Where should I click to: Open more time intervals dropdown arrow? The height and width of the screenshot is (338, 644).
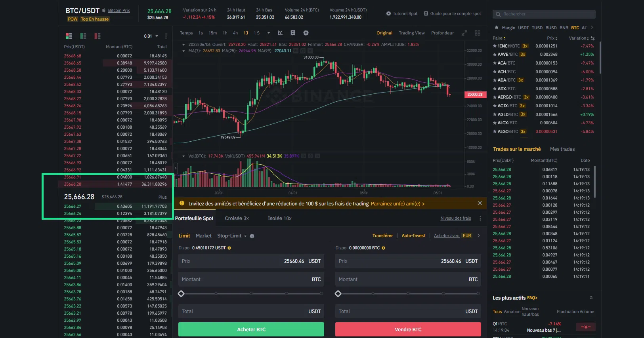[x=268, y=33]
